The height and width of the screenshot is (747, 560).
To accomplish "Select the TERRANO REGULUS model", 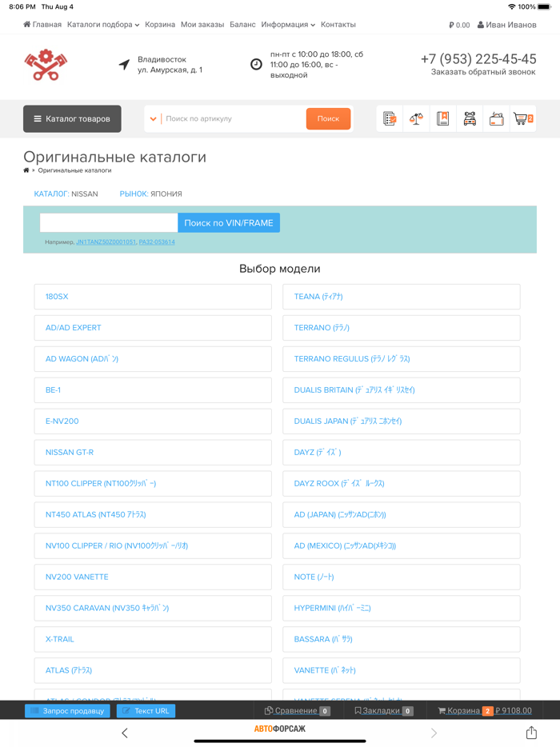I will [x=402, y=359].
